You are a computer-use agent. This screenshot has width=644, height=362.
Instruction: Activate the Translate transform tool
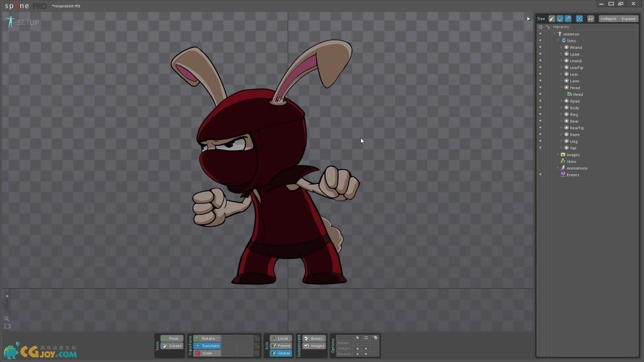[x=207, y=346]
